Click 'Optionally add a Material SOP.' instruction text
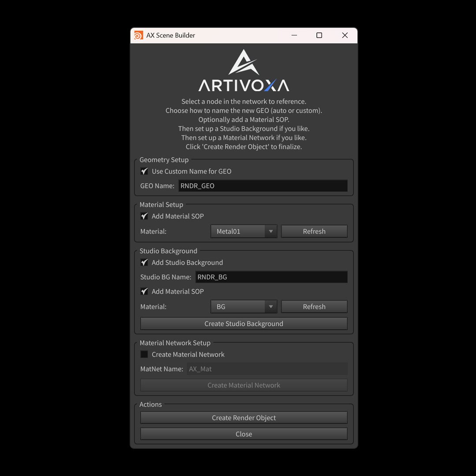The height and width of the screenshot is (476, 476). pyautogui.click(x=244, y=119)
